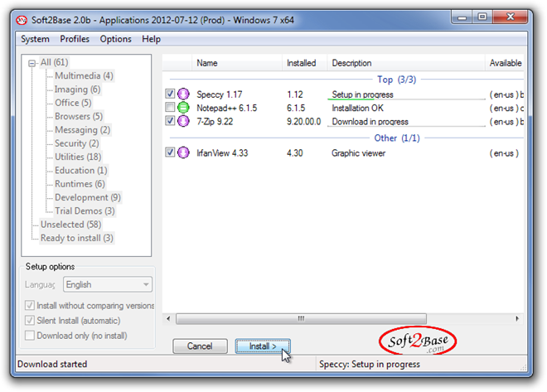The height and width of the screenshot is (392, 547).
Task: Check the Notepad++ 6.1.5 checkbox
Action: pos(170,107)
